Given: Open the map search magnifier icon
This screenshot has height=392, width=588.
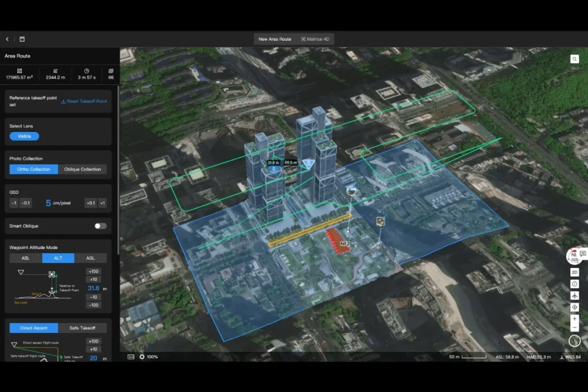Looking at the screenshot, I should click(x=575, y=59).
